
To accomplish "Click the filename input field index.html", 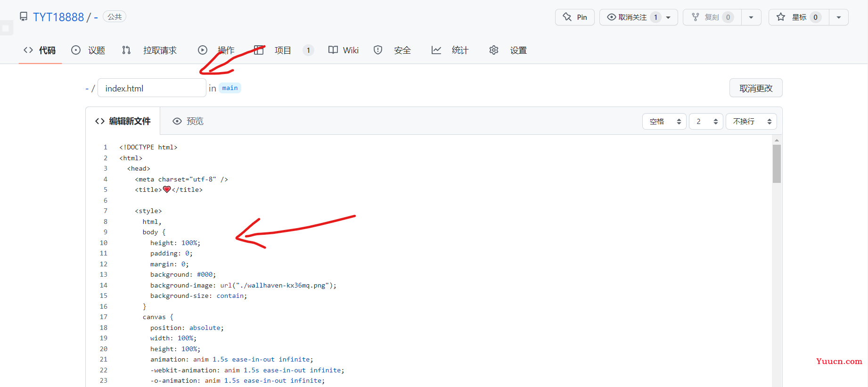I will tap(152, 88).
